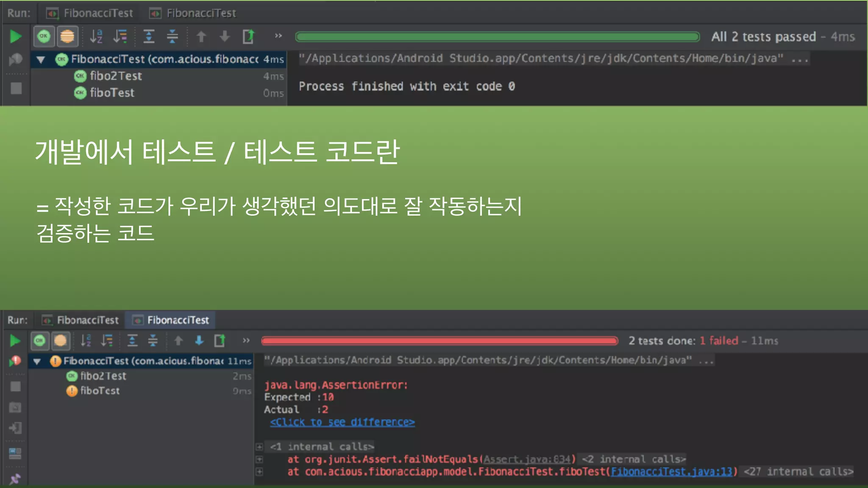Collapse FibonacciTest tree node in top panel

41,59
